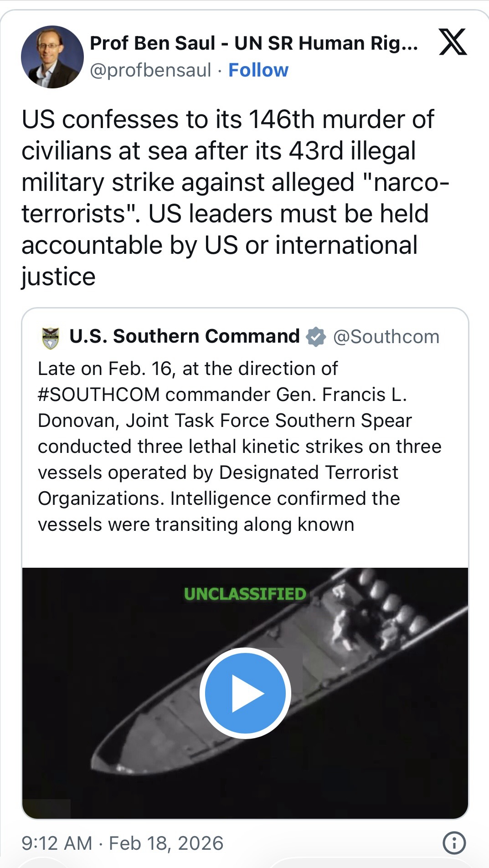
Task: Play the strike video
Action: (x=245, y=693)
